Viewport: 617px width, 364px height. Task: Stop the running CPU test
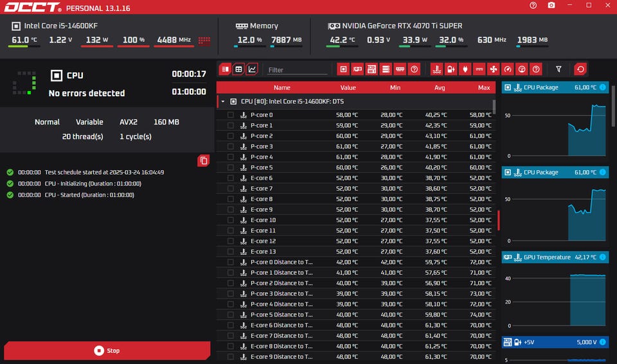coord(107,351)
